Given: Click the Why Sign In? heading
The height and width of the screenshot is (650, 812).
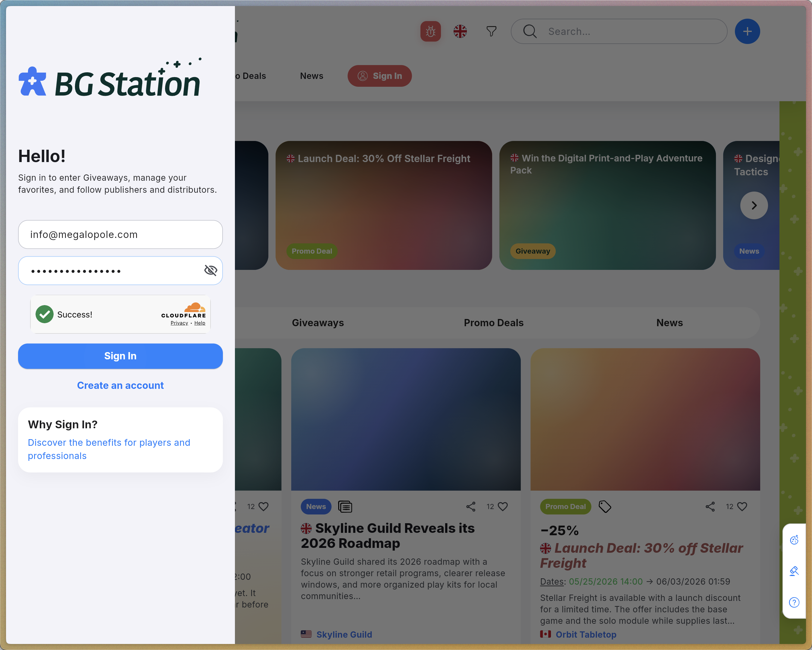Looking at the screenshot, I should tap(63, 424).
